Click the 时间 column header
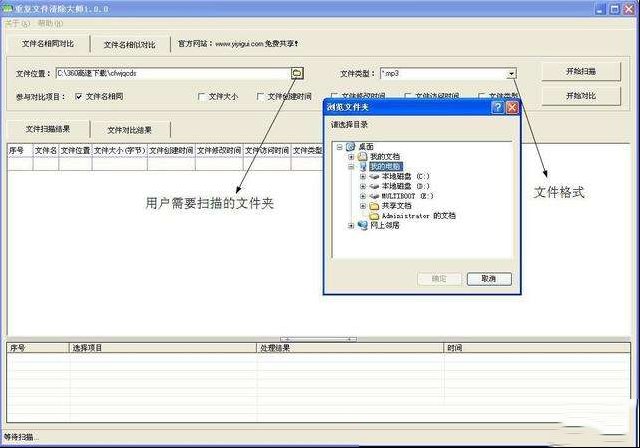The image size is (640, 448). 537,348
